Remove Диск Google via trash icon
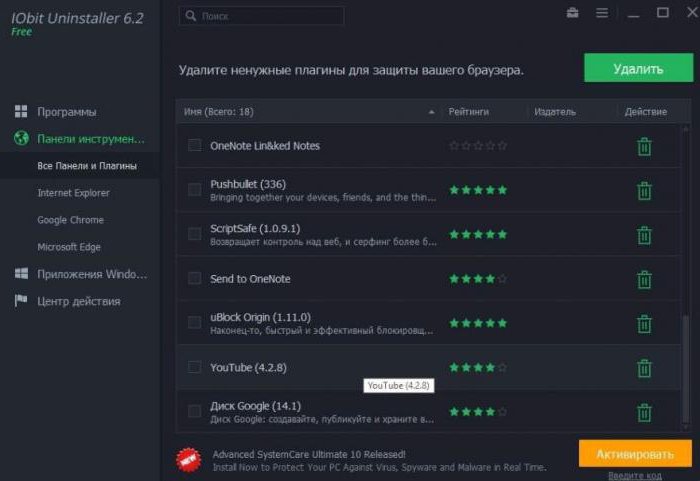The image size is (700, 481). pos(644,412)
